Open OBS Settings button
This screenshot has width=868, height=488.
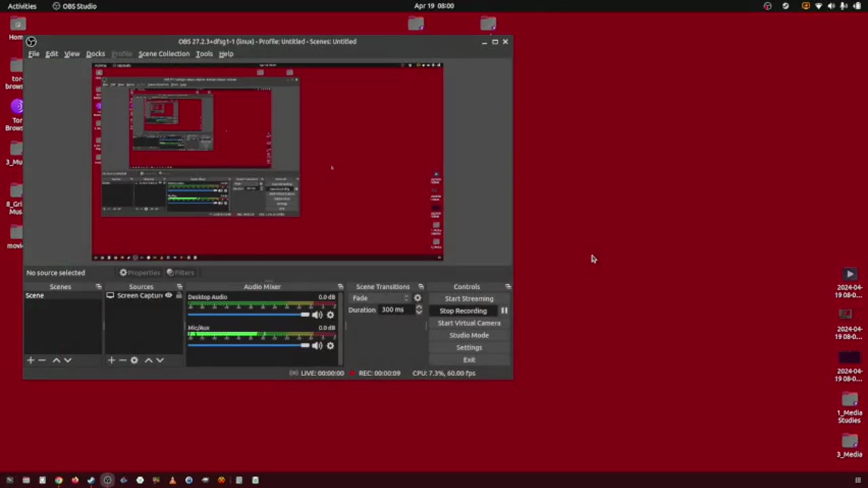[x=469, y=348]
